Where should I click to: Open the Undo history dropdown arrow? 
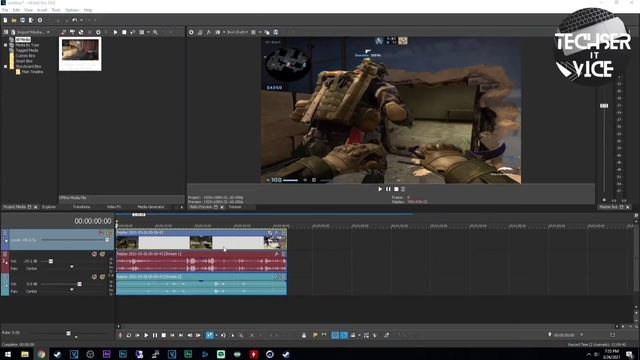click(x=81, y=20)
